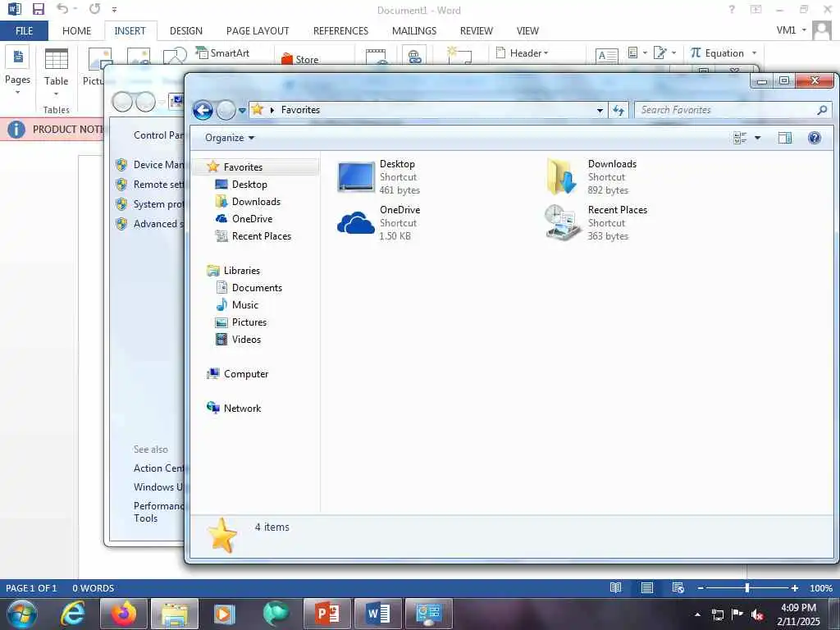This screenshot has height=630, width=840.
Task: Switch to the REFERENCES tab
Action: [x=340, y=30]
